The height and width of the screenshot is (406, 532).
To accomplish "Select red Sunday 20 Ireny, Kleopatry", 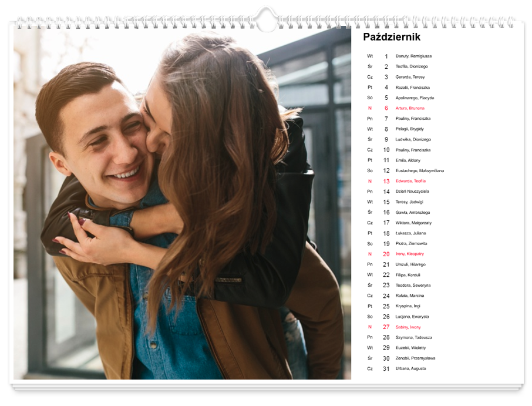I will (x=409, y=254).
